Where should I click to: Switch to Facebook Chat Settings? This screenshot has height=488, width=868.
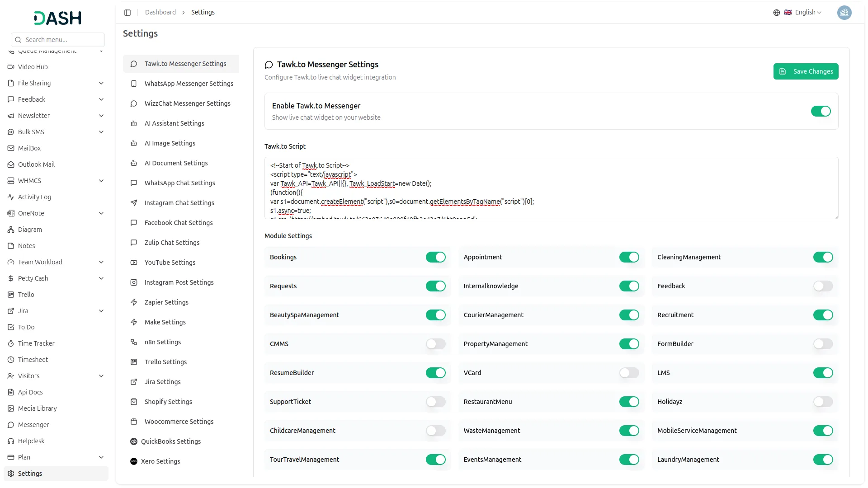point(178,223)
